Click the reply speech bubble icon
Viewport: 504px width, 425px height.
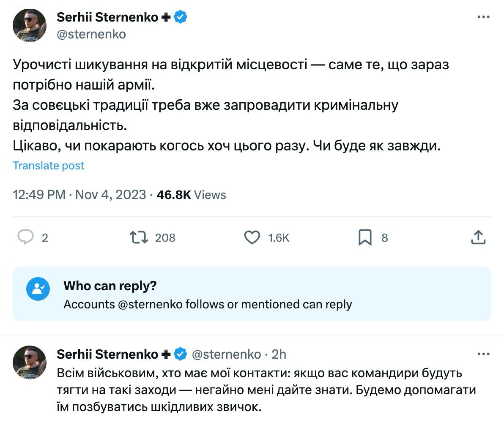pos(26,237)
